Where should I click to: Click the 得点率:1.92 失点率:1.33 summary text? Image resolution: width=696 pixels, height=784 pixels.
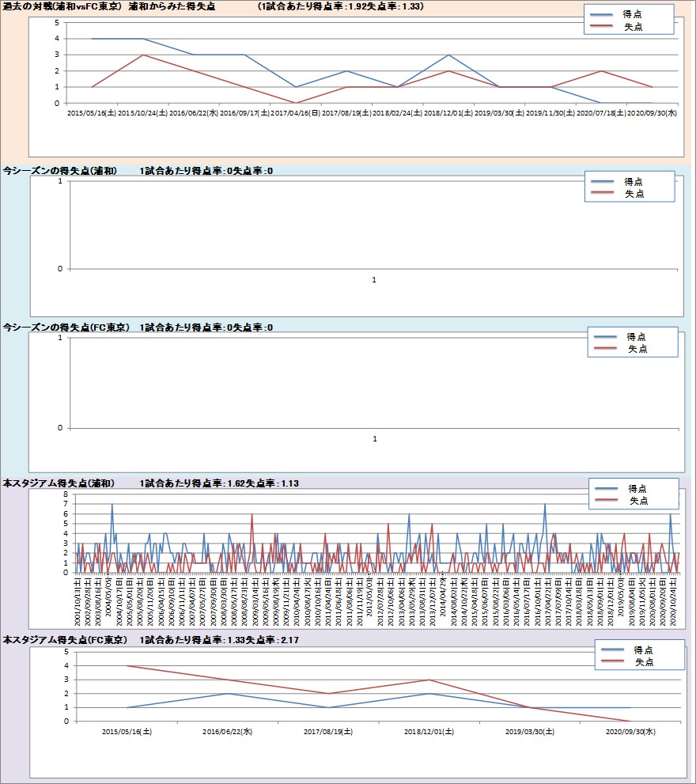coord(340,6)
